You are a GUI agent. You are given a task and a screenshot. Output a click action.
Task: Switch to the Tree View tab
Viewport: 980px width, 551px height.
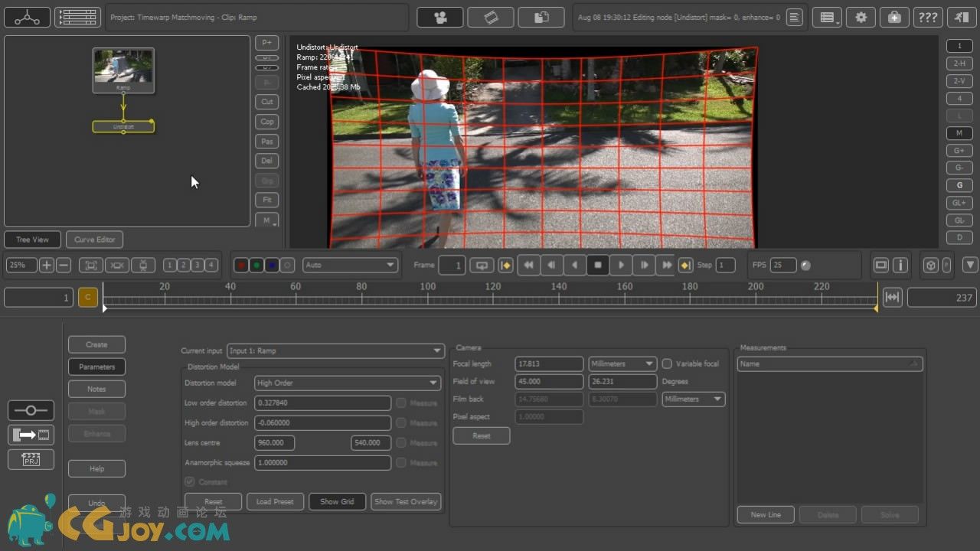[32, 240]
